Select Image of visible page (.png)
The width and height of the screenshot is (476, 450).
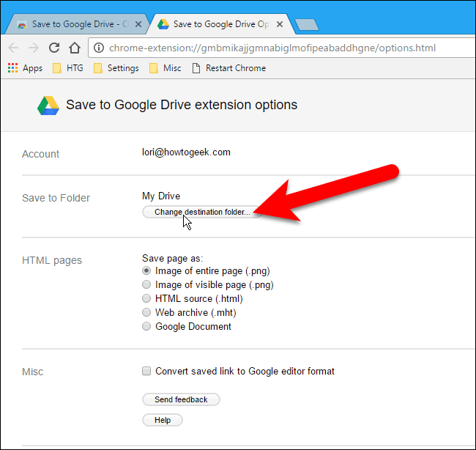(147, 285)
